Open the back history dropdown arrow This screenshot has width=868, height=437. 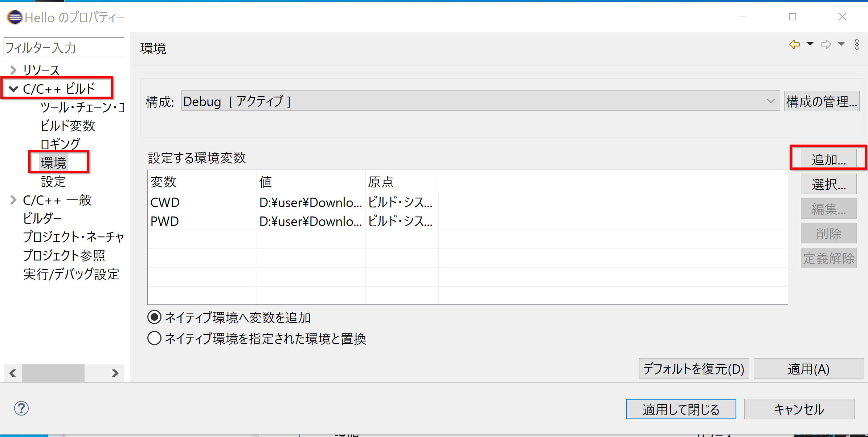tap(810, 44)
